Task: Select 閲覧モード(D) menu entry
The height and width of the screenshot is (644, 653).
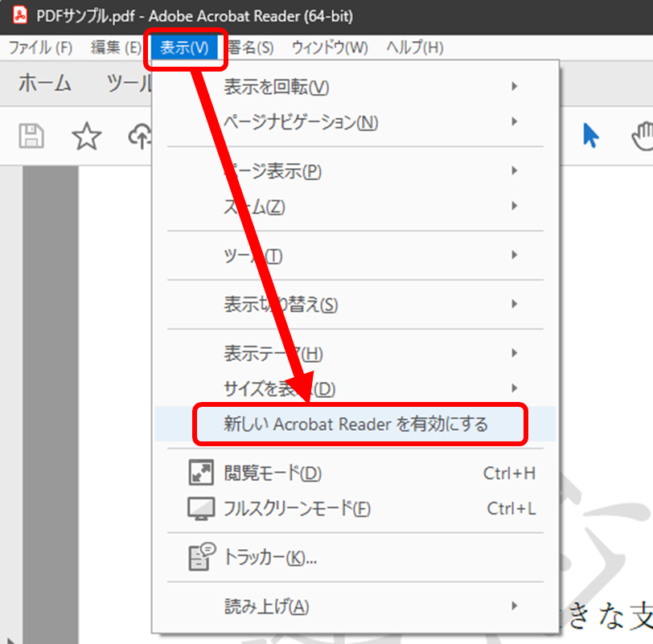Action: [355, 473]
